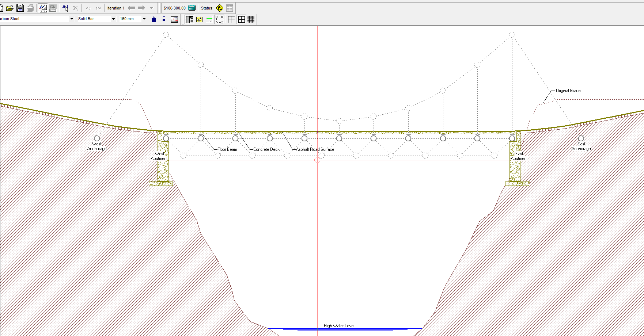The image size is (644, 336).
Task: Toggle the green drawing guides
Action: click(209, 19)
